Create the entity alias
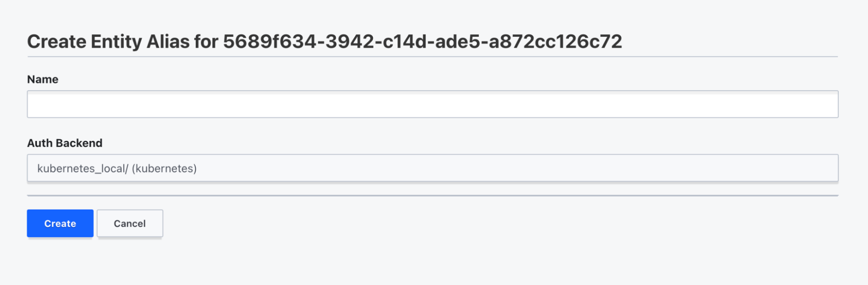Screen dimensions: 868x285 60,223
